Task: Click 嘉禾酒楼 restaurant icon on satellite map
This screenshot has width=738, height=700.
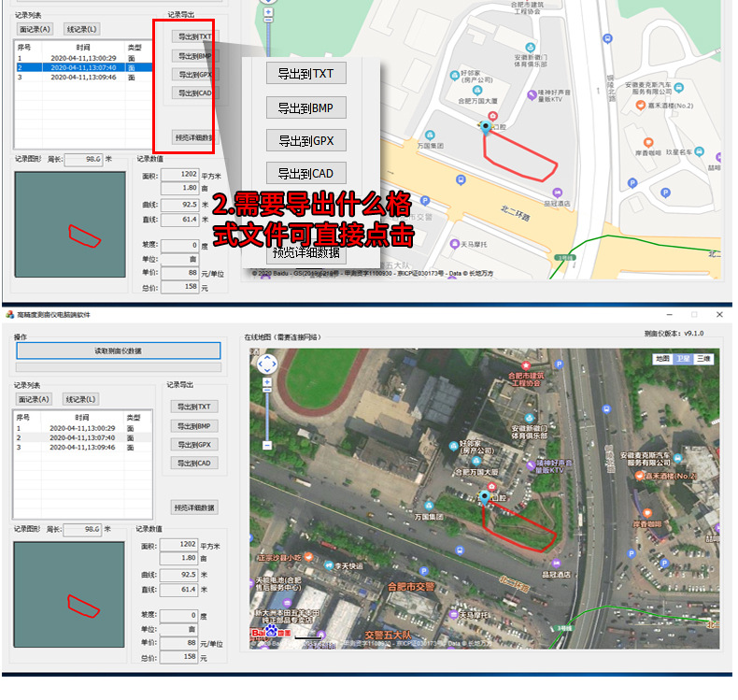Action: click(639, 476)
